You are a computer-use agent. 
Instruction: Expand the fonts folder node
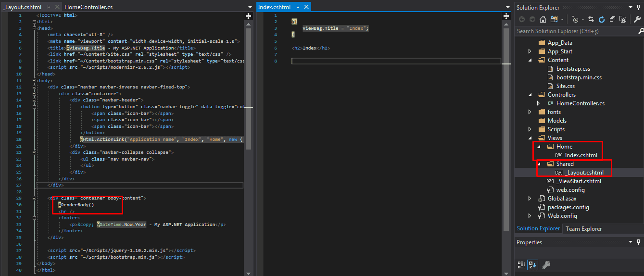pos(530,112)
